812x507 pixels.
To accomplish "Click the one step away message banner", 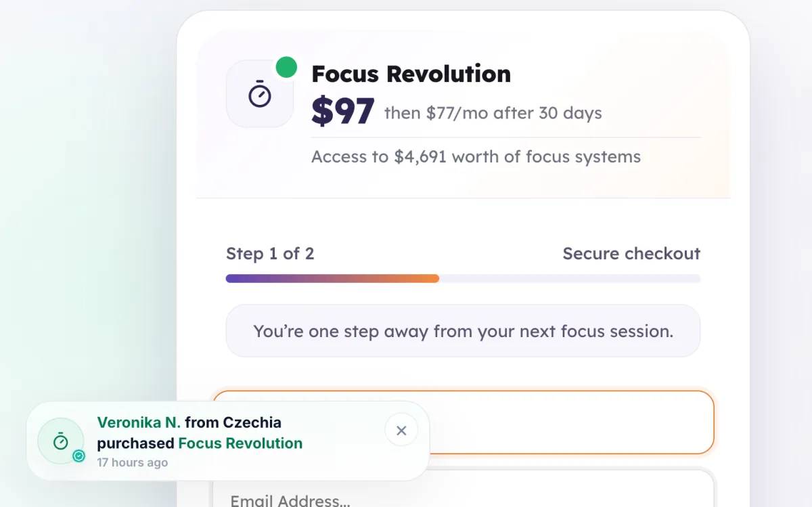I will click(x=464, y=331).
